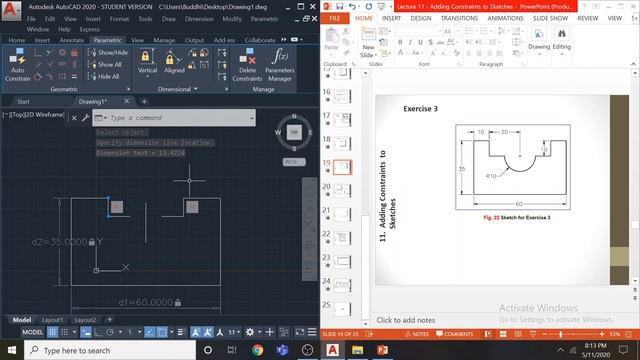The image size is (640, 360).
Task: Open the Parameters Manager
Action: coord(280,64)
